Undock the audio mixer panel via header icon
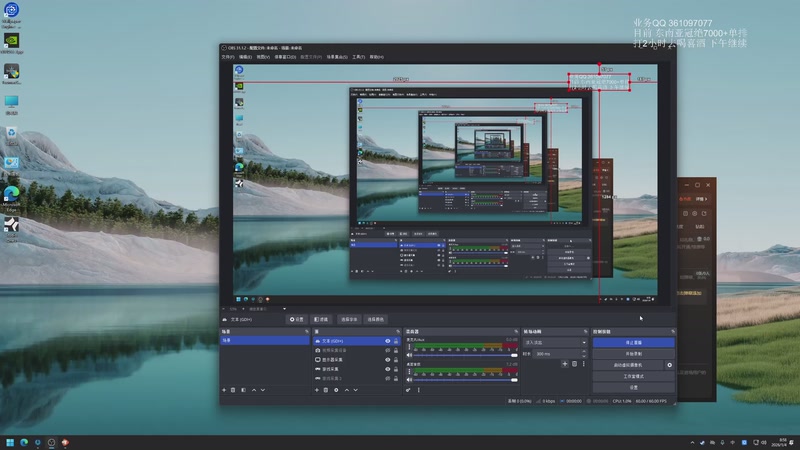 click(x=516, y=332)
